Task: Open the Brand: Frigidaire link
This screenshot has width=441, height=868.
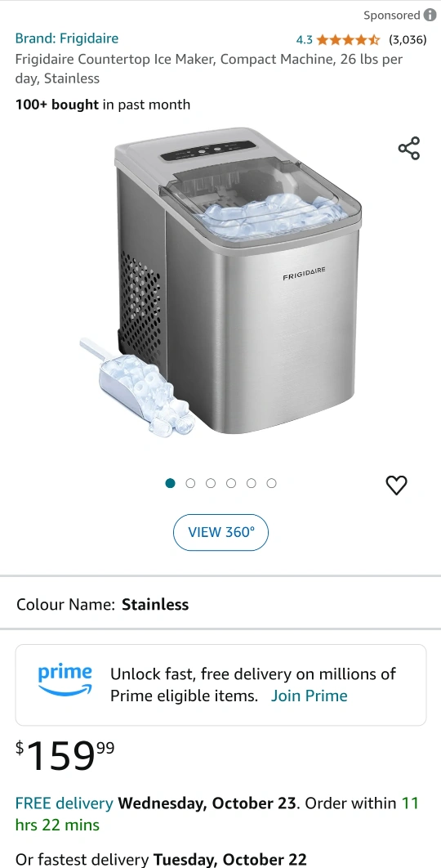Action: point(67,38)
